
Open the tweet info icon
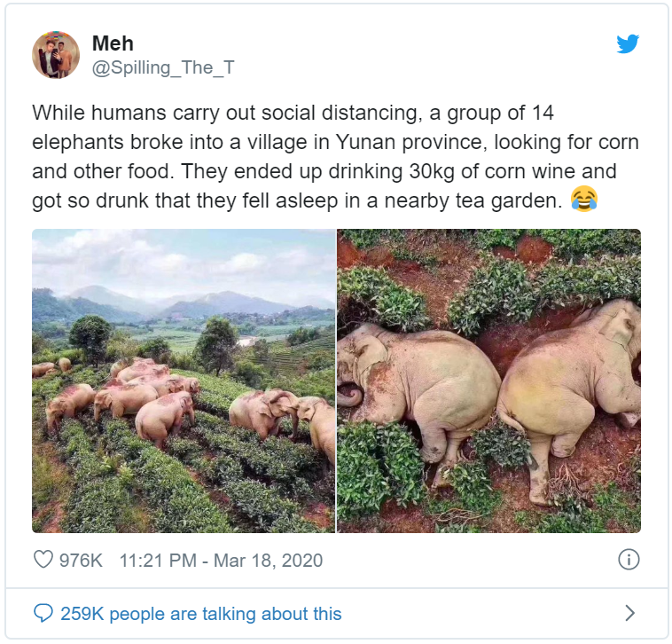tap(629, 560)
